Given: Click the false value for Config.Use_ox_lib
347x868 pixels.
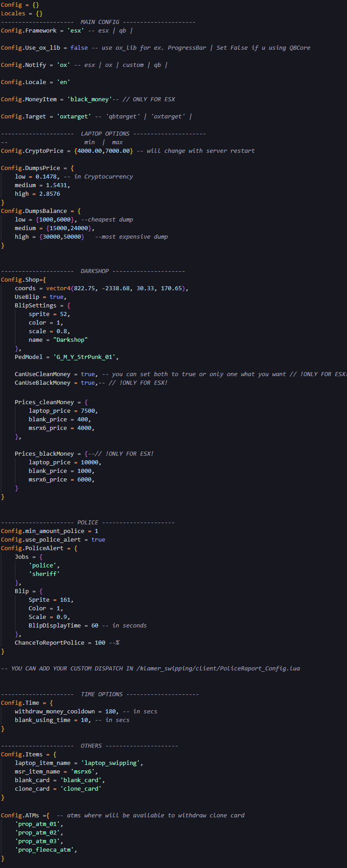Looking at the screenshot, I should pyautogui.click(x=79, y=47).
